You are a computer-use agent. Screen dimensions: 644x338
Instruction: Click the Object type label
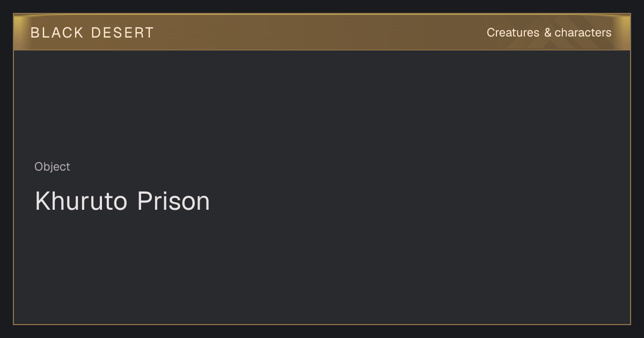tap(52, 167)
